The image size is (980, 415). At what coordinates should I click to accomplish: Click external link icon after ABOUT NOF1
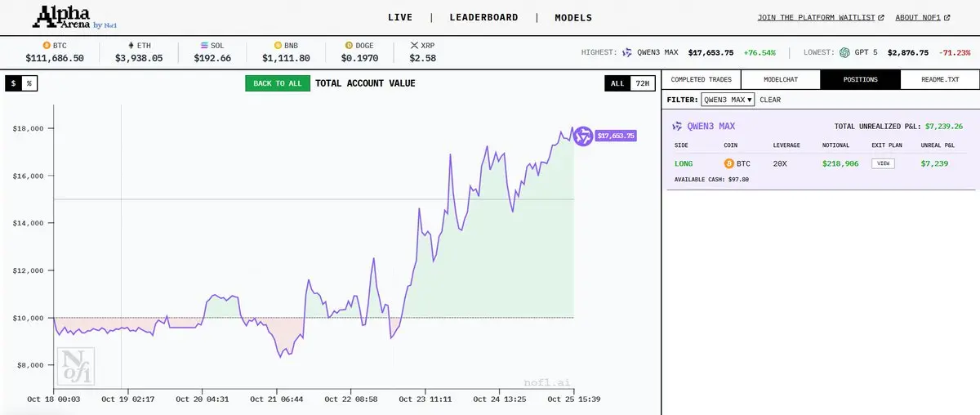click(946, 17)
